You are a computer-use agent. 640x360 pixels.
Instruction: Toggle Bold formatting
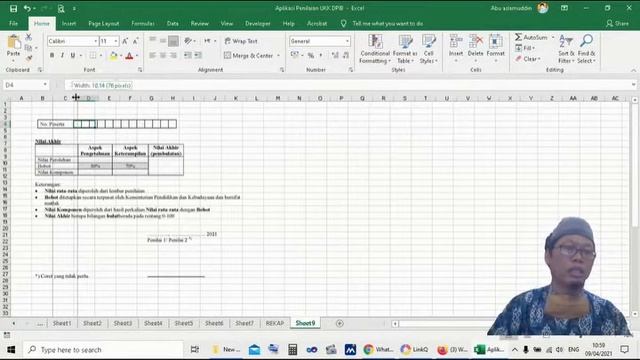click(x=52, y=55)
